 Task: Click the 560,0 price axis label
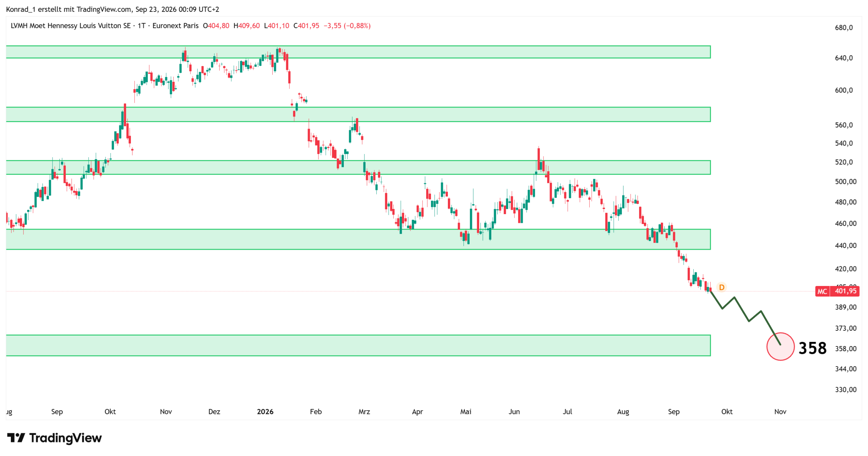coord(844,125)
